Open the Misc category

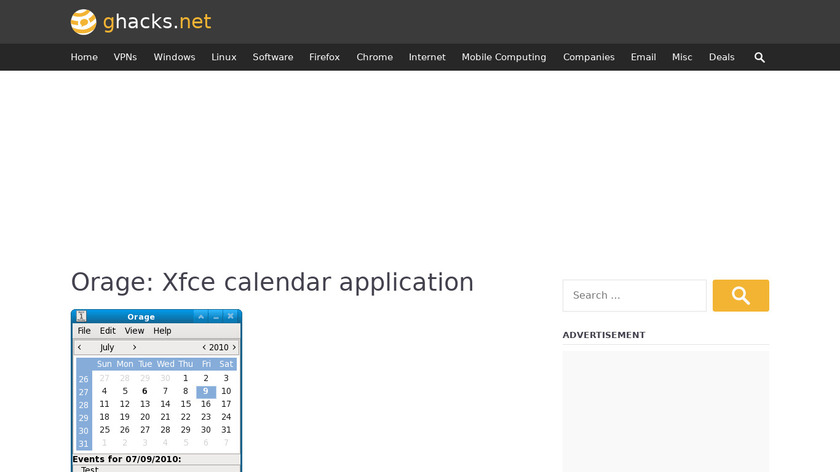tap(682, 57)
